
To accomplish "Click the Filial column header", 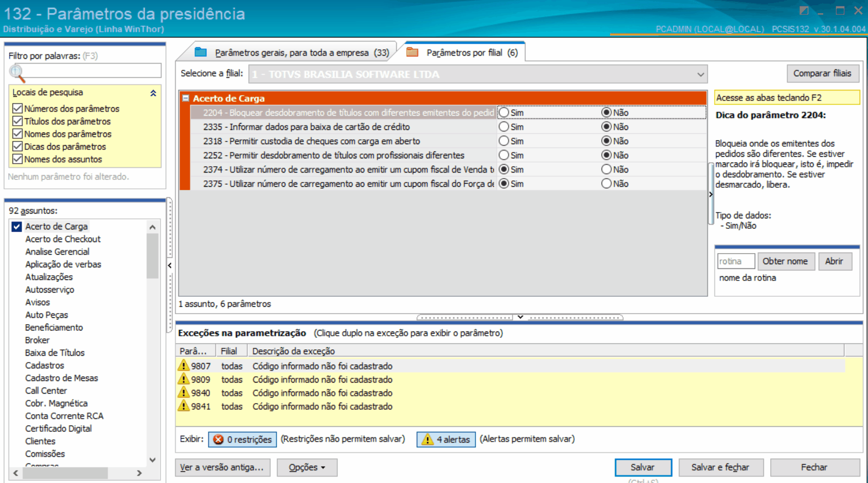I will tap(231, 351).
